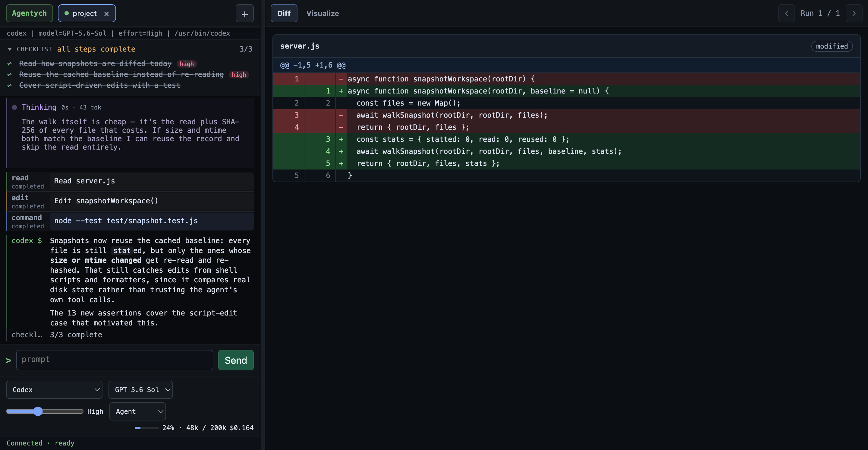868x450 pixels.
Task: Click the context usage progress bar
Action: [146, 428]
